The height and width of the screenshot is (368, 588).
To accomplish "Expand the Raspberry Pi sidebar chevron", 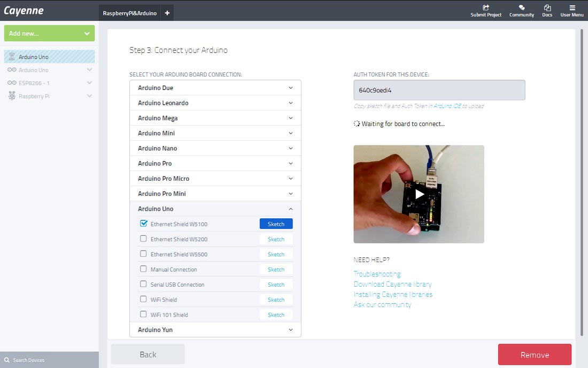I will coord(89,96).
